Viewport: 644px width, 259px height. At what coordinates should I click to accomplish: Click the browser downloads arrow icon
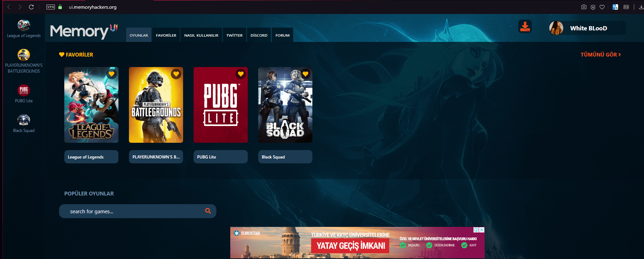pyautogui.click(x=641, y=7)
